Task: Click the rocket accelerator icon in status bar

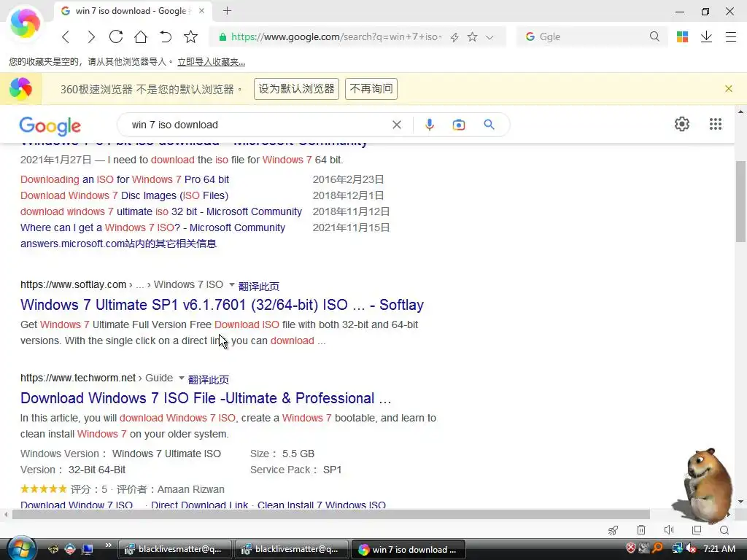Action: 613,530
